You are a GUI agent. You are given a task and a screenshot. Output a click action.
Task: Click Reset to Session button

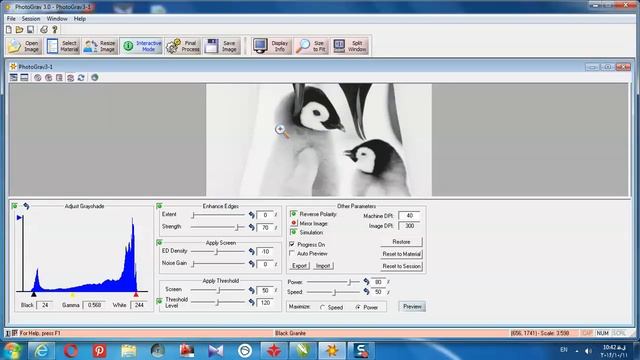click(x=401, y=266)
